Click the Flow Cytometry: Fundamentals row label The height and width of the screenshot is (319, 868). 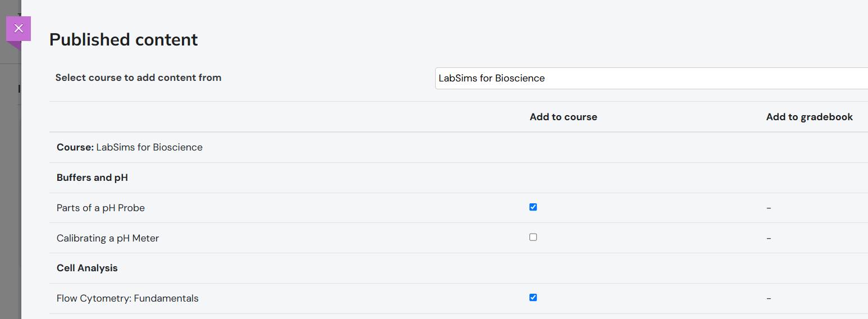127,298
